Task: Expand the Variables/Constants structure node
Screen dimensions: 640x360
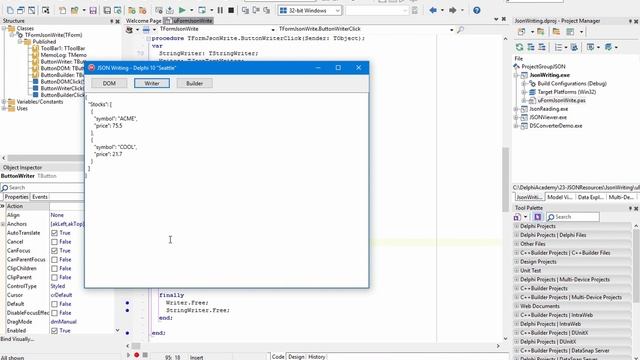Action: (x=4, y=102)
